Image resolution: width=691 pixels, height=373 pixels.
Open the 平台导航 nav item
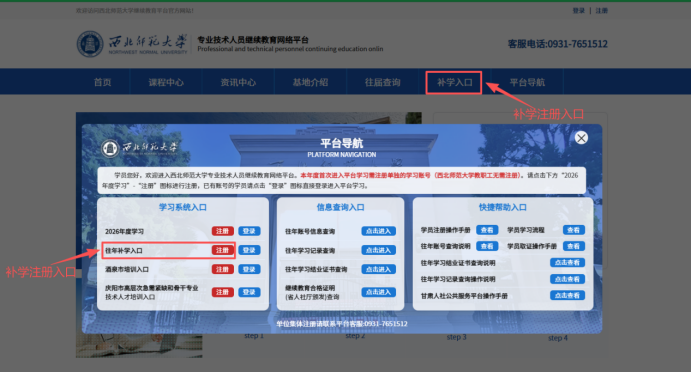pos(527,82)
